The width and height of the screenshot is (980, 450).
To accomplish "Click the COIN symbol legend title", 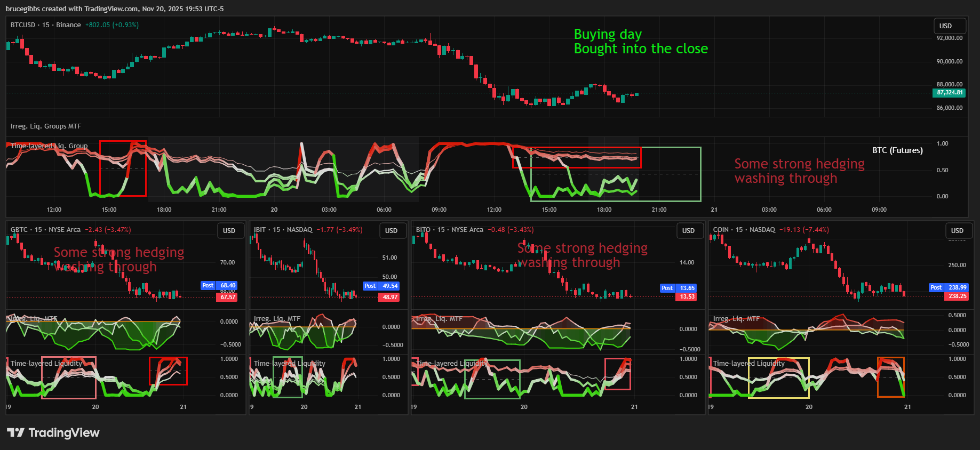I will tap(721, 230).
